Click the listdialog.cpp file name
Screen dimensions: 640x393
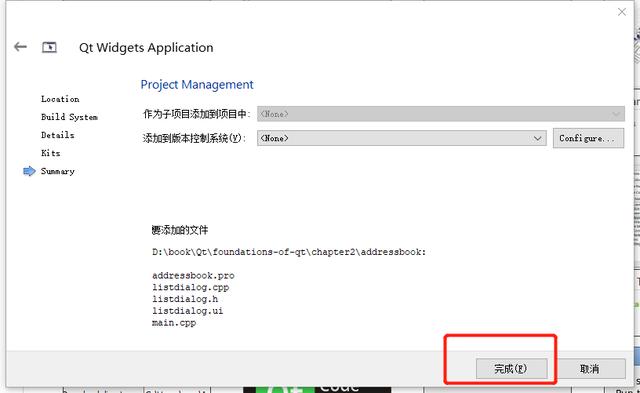tap(190, 287)
